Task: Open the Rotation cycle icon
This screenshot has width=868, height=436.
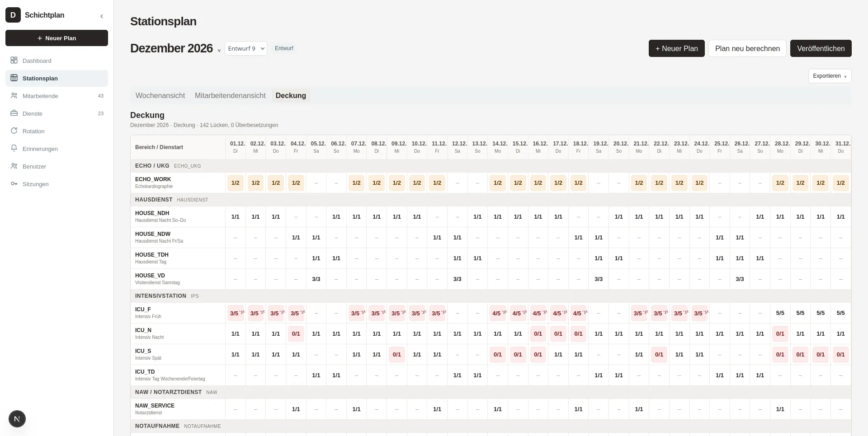Action: 14,131
